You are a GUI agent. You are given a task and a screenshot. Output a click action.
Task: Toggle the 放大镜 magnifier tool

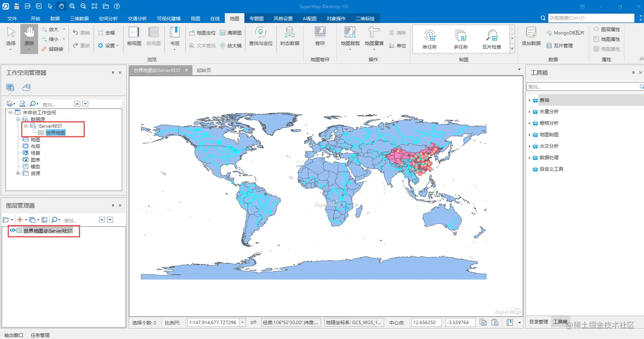[231, 46]
